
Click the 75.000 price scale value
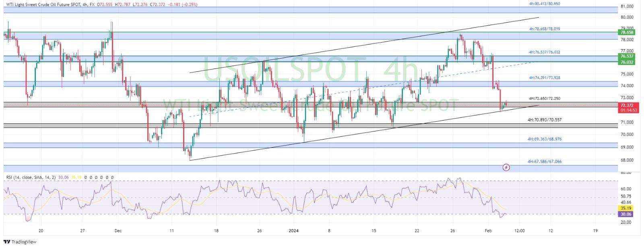(627, 74)
